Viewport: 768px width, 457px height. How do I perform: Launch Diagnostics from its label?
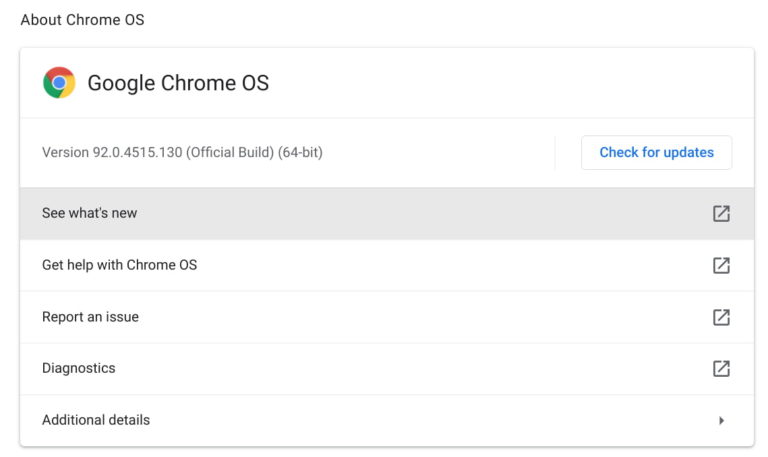tap(79, 368)
